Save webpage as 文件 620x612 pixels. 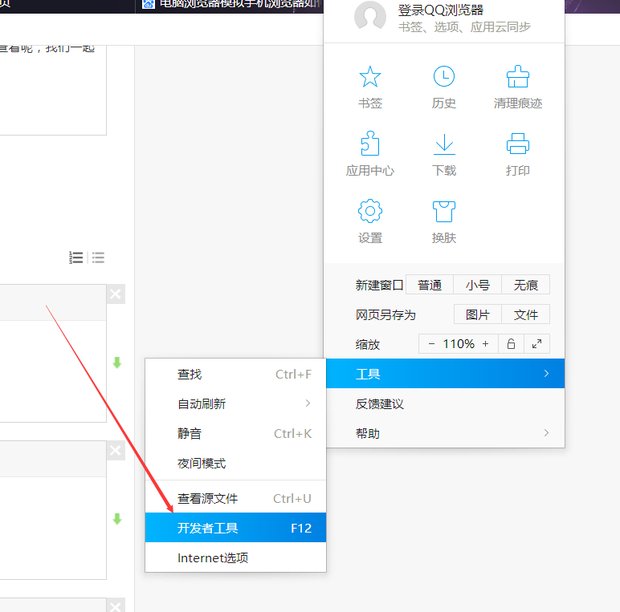(525, 314)
